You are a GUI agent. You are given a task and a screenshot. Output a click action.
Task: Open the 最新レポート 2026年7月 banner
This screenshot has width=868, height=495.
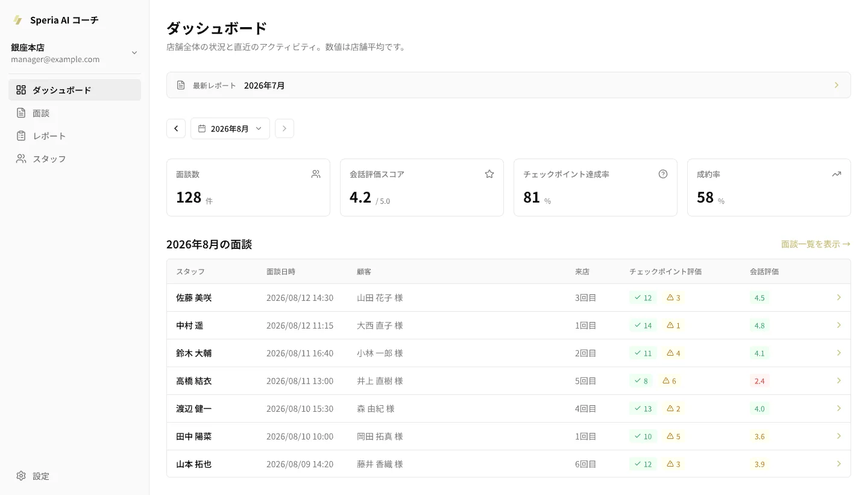point(509,85)
